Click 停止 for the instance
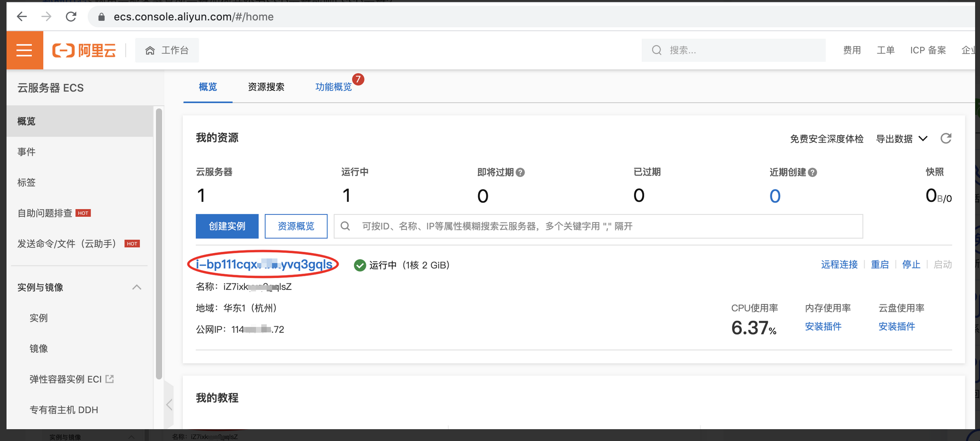This screenshot has width=980, height=441. [911, 265]
